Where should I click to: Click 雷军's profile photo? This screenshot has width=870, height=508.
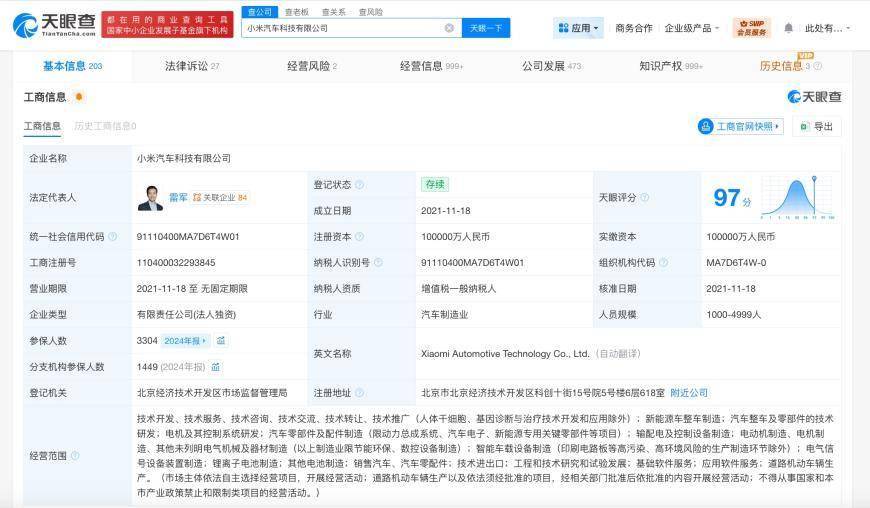150,198
